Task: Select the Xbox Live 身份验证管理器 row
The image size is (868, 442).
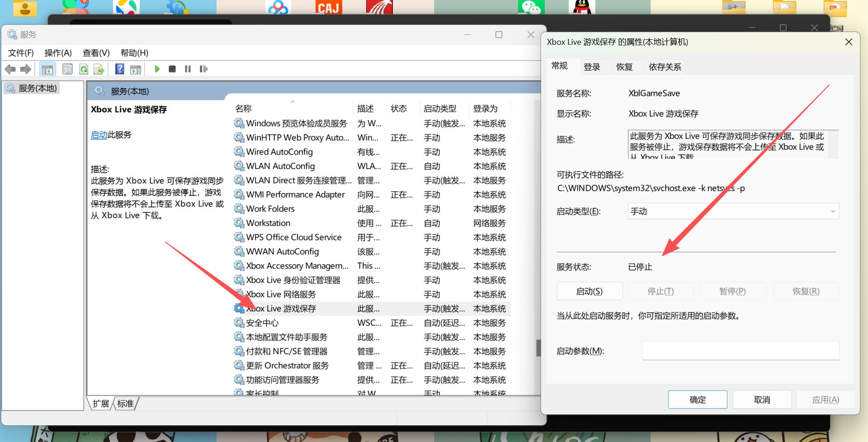Action: [x=372, y=280]
